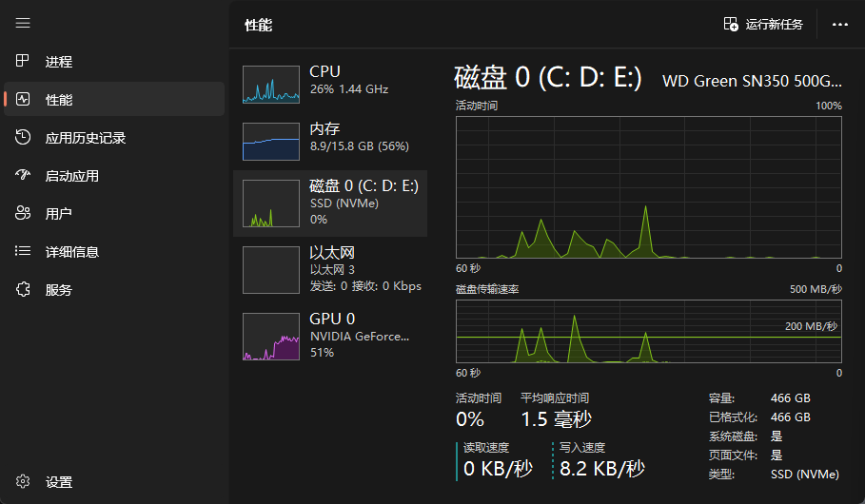Open 设置 settings gear icon
Viewport: 865px width, 504px height.
tap(24, 482)
